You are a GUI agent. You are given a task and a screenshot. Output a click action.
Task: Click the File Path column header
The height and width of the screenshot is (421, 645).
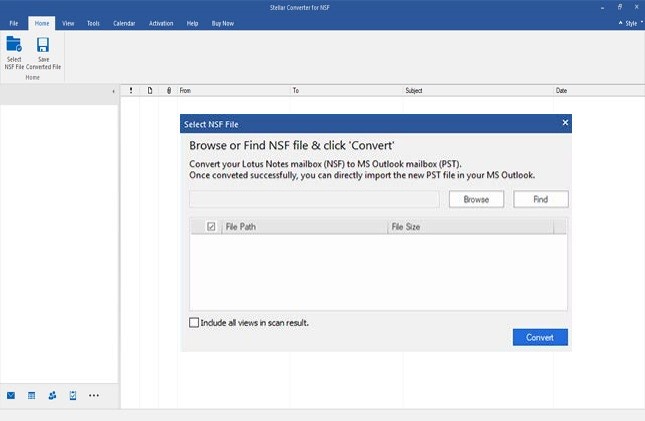pyautogui.click(x=304, y=227)
